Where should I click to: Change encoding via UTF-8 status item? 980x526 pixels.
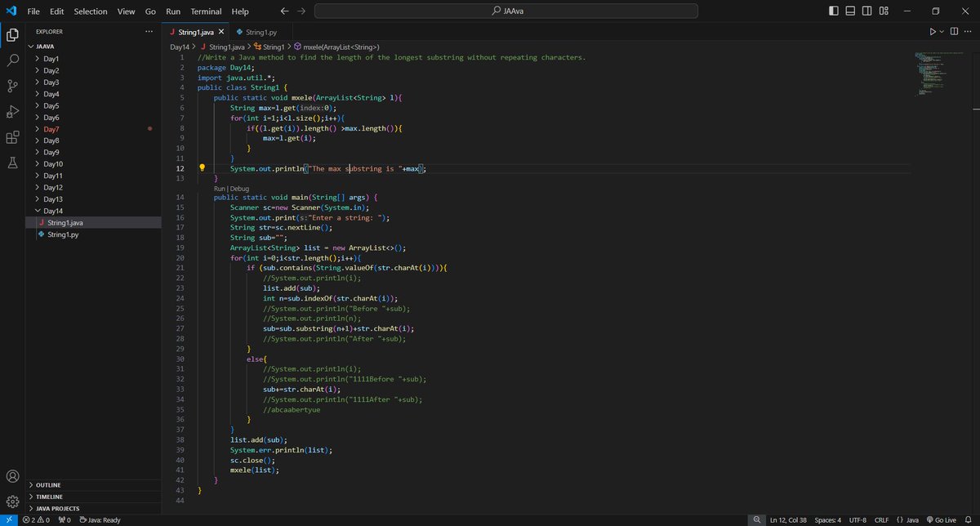(857, 519)
